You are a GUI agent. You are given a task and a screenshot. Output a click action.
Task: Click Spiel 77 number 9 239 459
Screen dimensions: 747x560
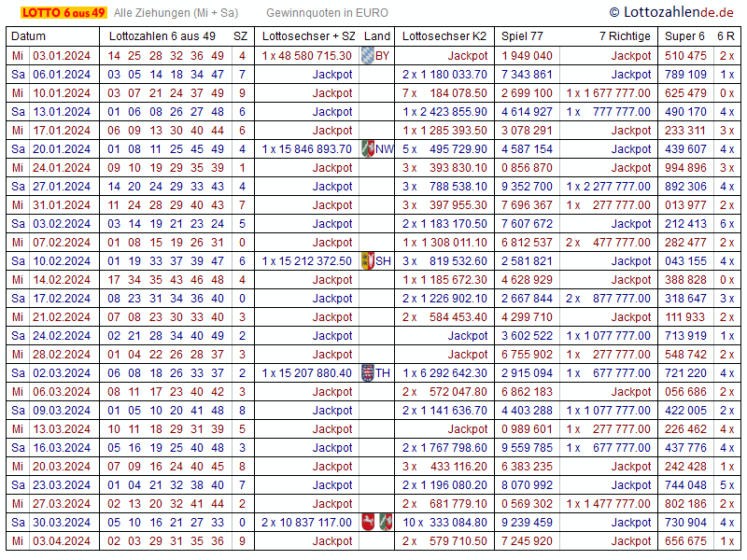(527, 523)
